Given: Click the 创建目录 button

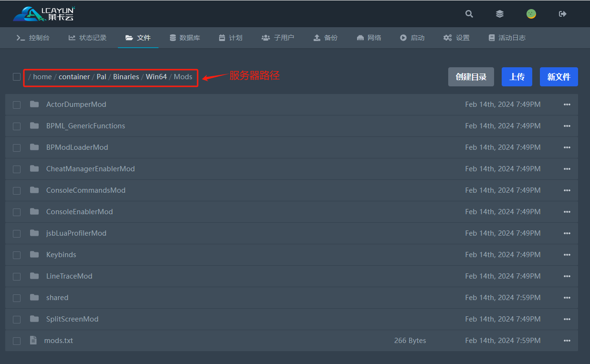Looking at the screenshot, I should (471, 77).
